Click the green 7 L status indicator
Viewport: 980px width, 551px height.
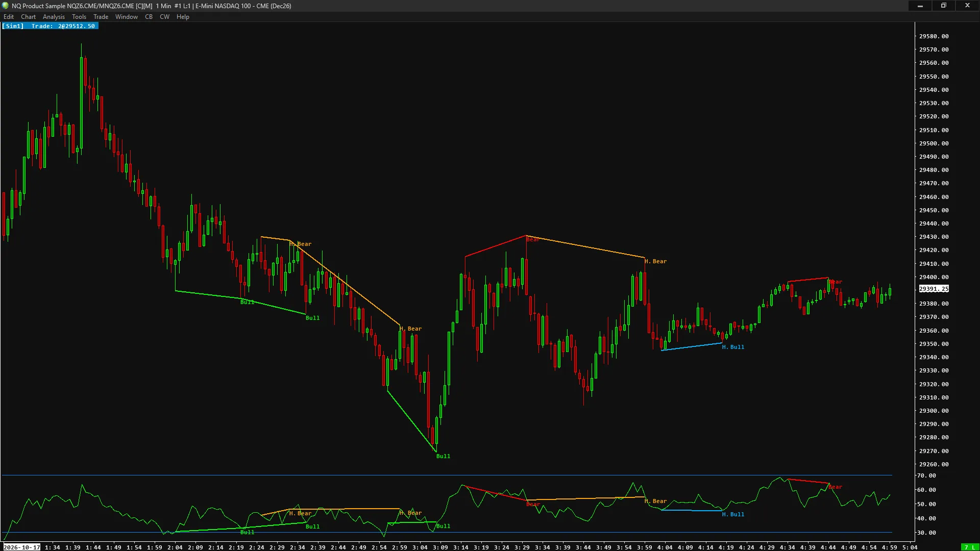pos(970,547)
